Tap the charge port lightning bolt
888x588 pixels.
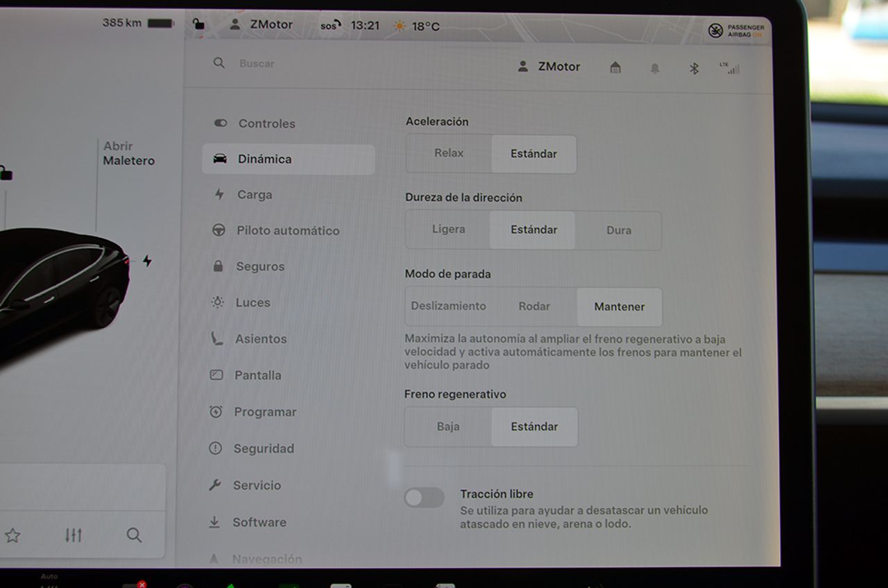tap(147, 261)
